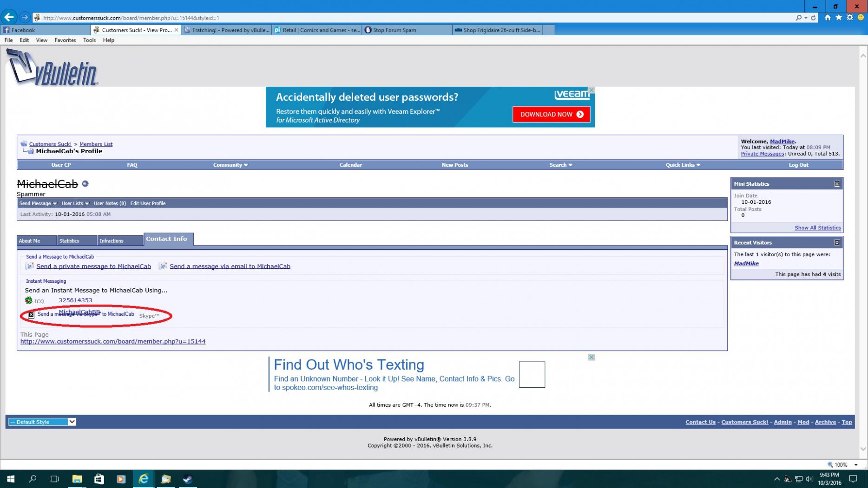Click the vBulletin logo
Screen dimensions: 868x488
52,69
